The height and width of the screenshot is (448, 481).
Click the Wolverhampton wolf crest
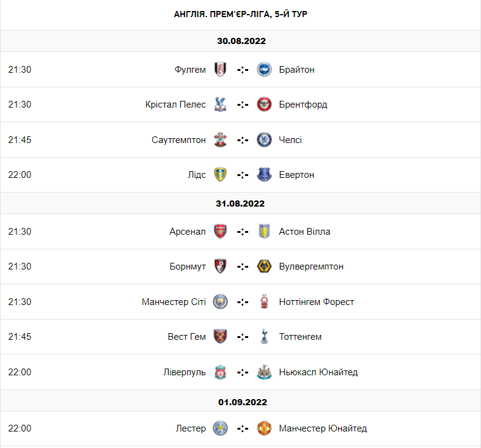click(x=264, y=266)
